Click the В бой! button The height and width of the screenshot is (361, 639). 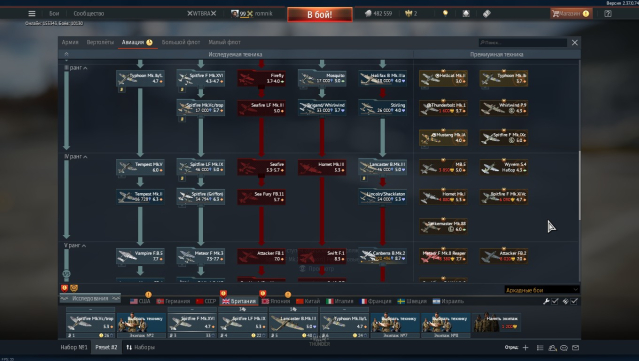[x=320, y=15]
